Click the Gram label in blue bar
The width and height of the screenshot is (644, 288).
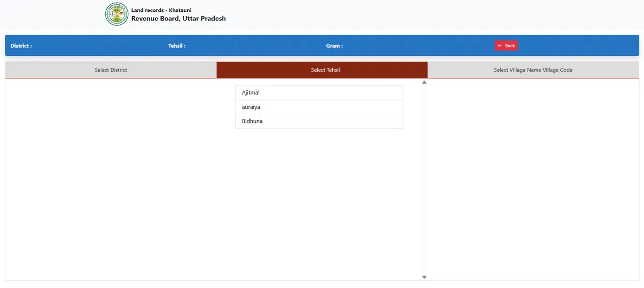pyautogui.click(x=334, y=46)
